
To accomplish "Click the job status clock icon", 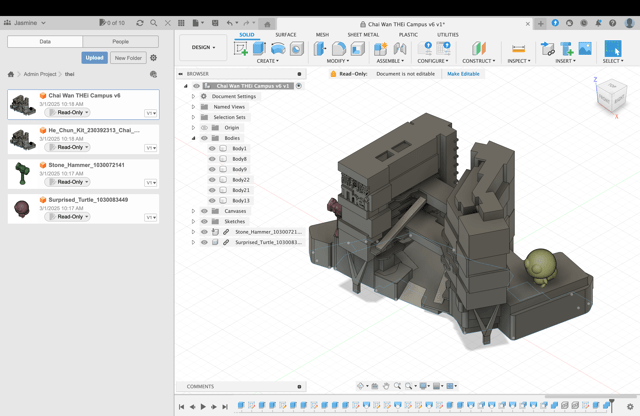I will [x=584, y=23].
